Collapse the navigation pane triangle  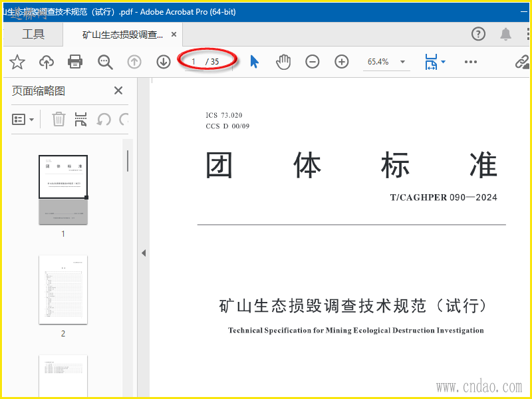click(144, 253)
